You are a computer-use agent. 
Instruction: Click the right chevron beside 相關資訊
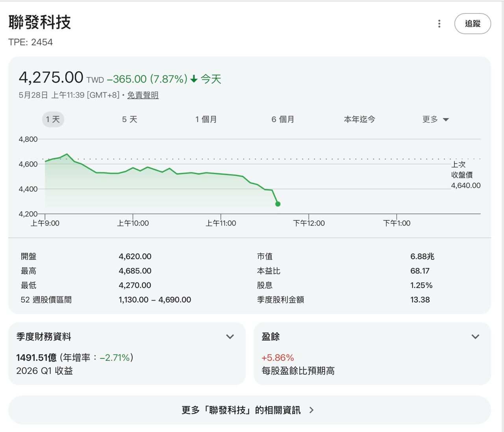click(311, 410)
